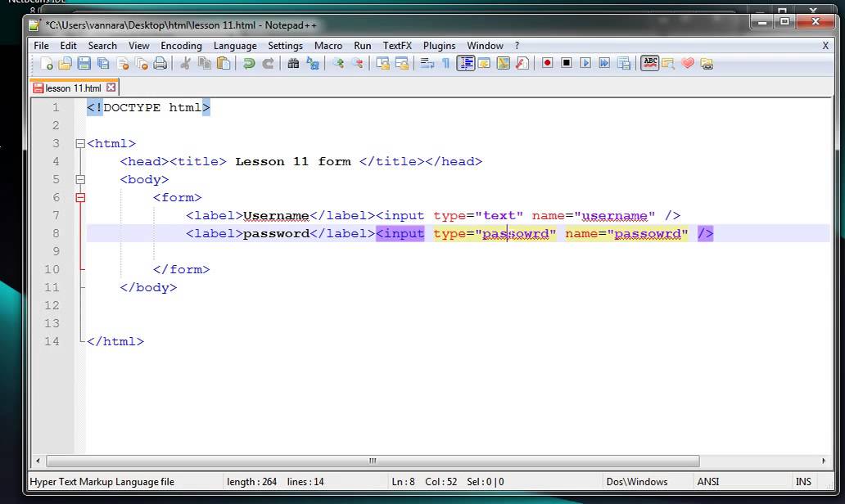The image size is (845, 504).
Task: Click the Open file folder icon
Action: click(x=66, y=64)
